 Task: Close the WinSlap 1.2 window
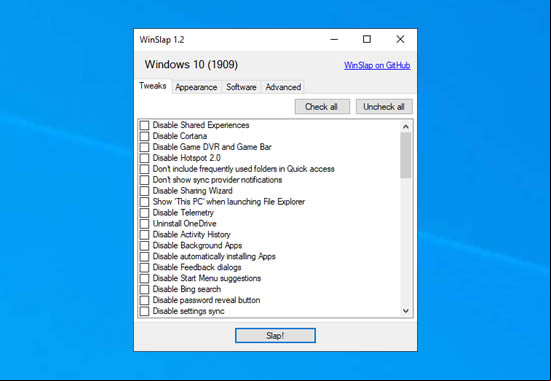tap(400, 39)
